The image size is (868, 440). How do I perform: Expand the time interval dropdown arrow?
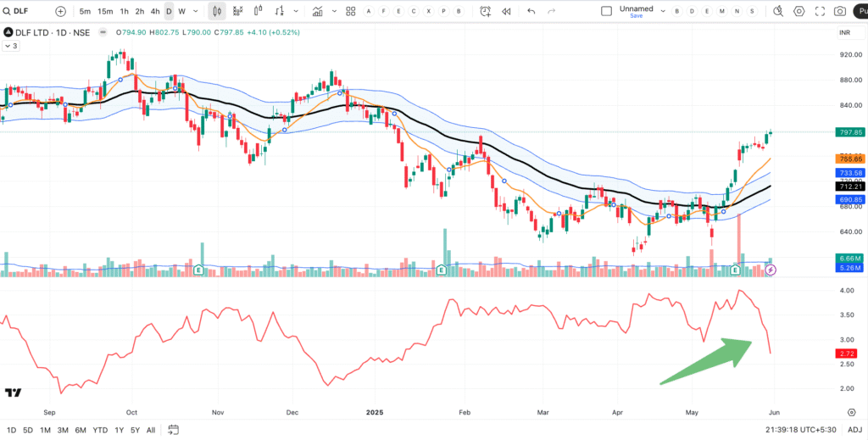pyautogui.click(x=197, y=12)
